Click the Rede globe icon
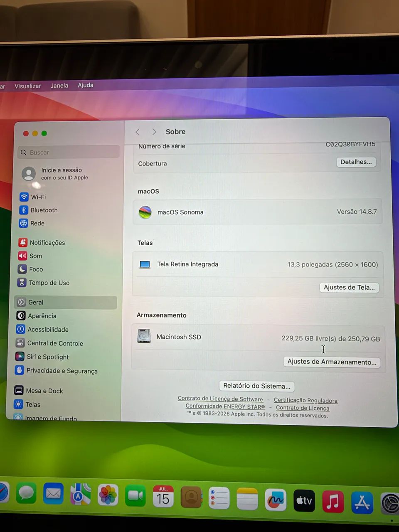 (23, 223)
